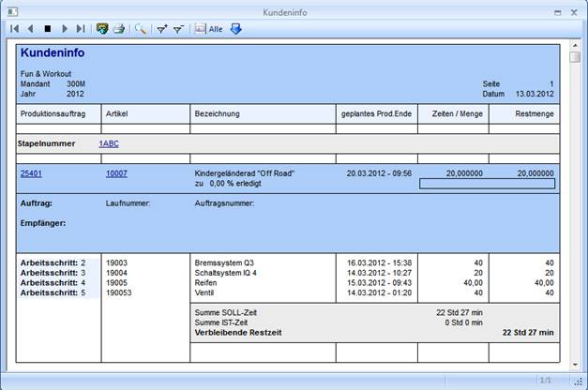Open article link 10007

(116, 173)
